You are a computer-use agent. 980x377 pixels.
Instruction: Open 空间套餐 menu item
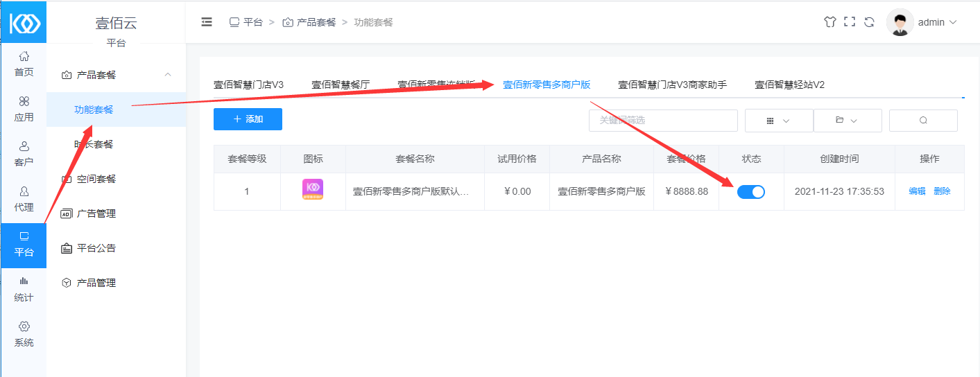pos(117,179)
